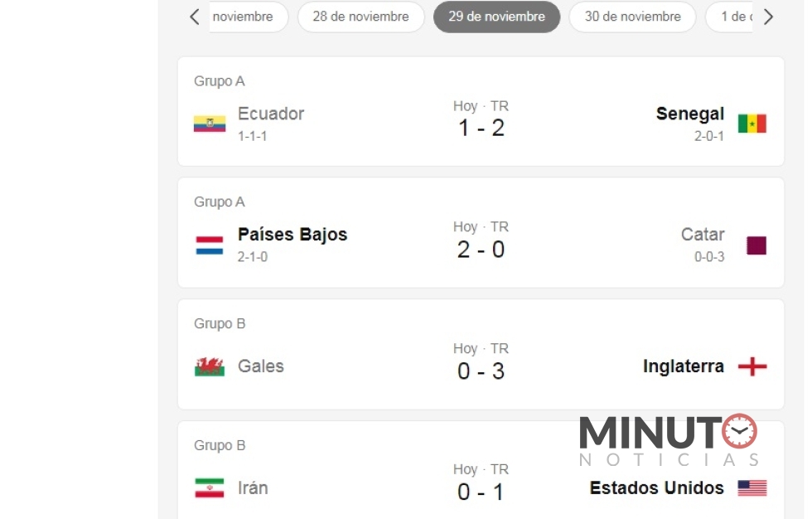Open Ecuador vs Senegal score 1 - 2
Viewport: 812px width, 519px height.
click(481, 128)
